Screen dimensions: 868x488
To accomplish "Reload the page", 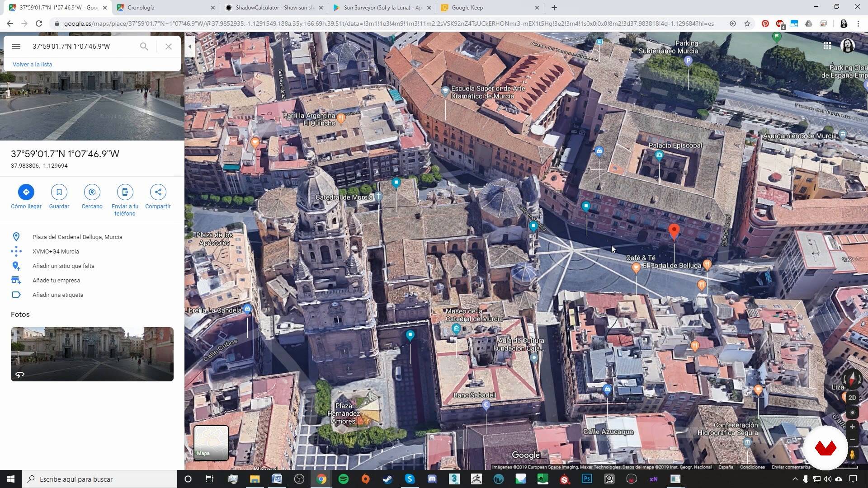I will point(39,23).
